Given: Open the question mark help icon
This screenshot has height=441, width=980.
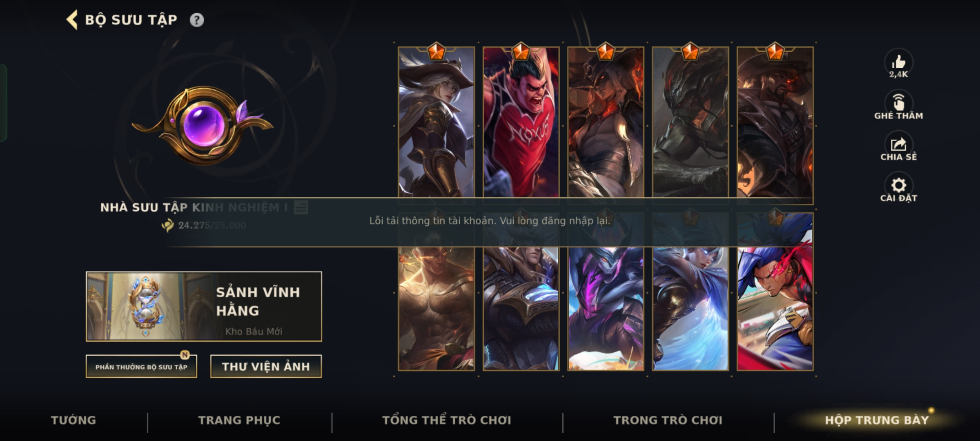Looking at the screenshot, I should click(197, 20).
